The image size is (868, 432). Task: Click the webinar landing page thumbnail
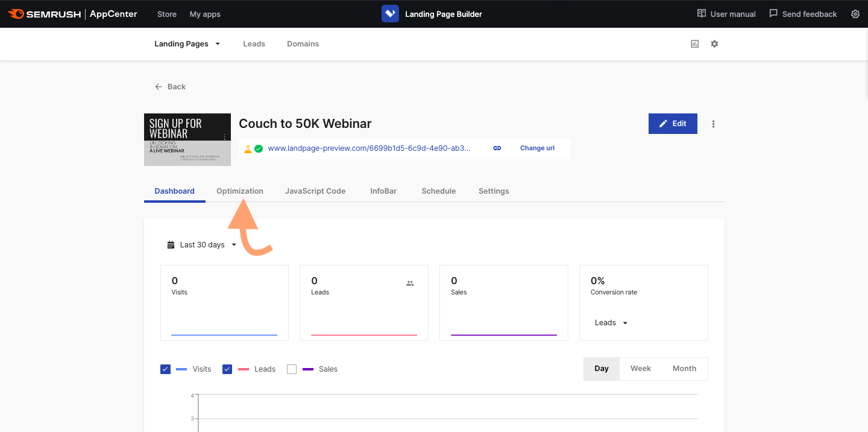187,139
